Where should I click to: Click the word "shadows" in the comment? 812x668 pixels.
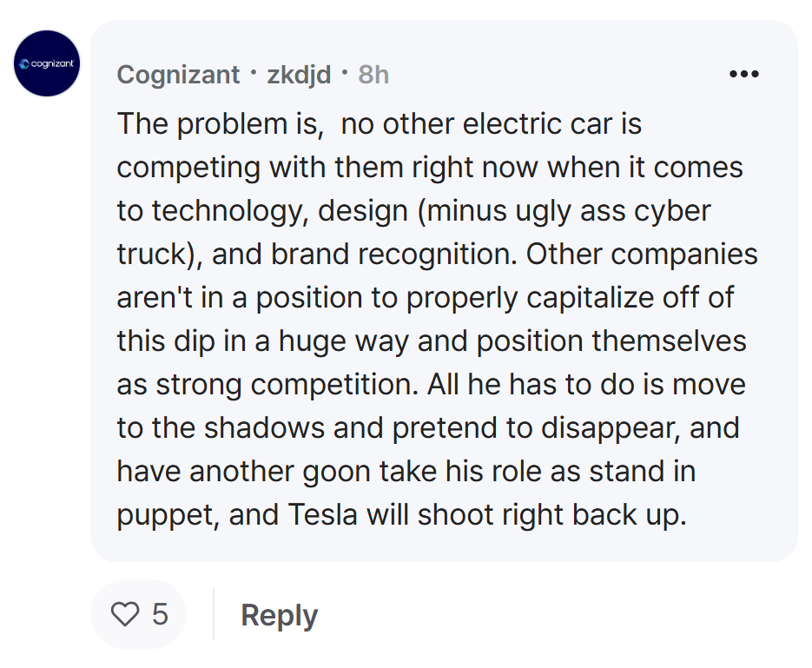(x=264, y=428)
